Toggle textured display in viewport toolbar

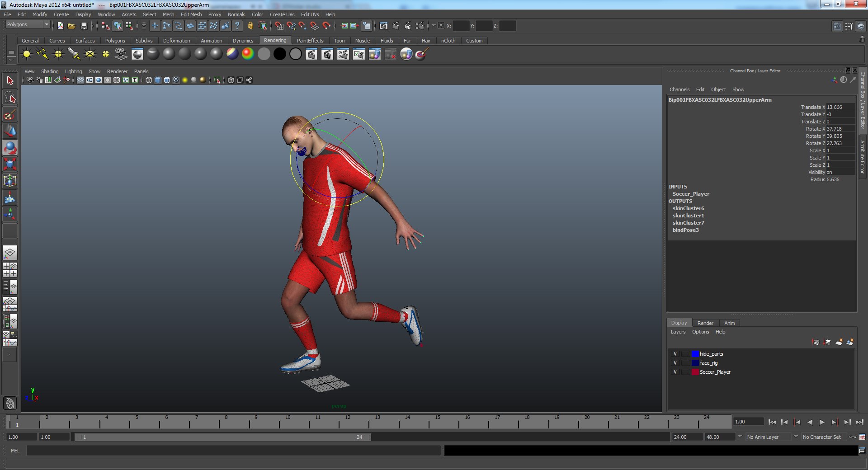click(176, 80)
